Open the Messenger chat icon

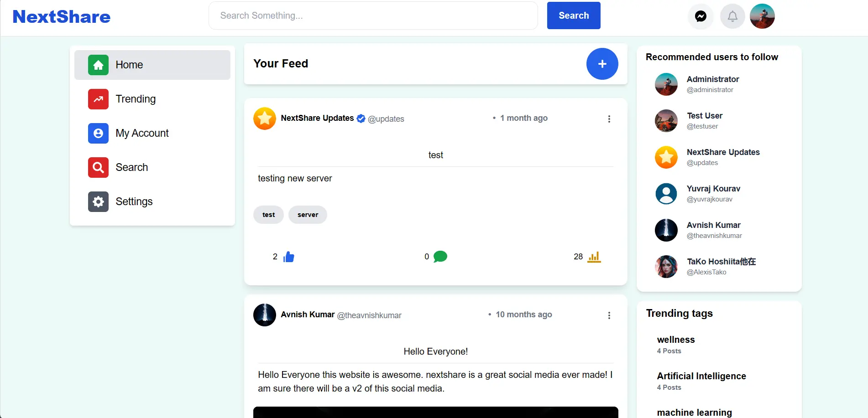pyautogui.click(x=700, y=16)
